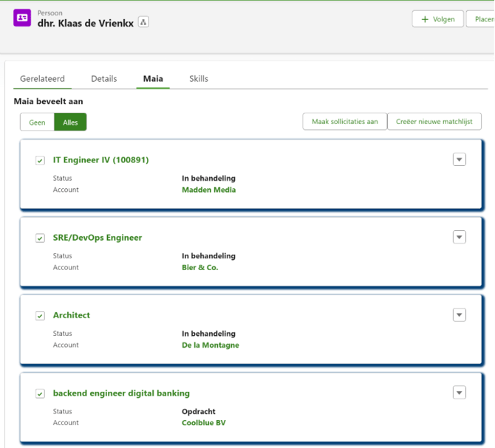The height and width of the screenshot is (448, 495).
Task: Toggle the SRE/DevOps Engineer checkbox
Action: [x=40, y=238]
